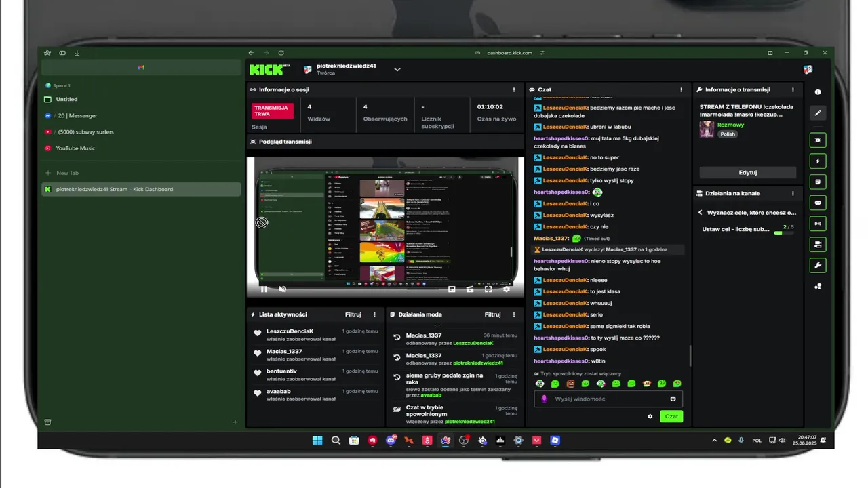Click Filtruj in Działania moda
The image size is (868, 488).
492,314
